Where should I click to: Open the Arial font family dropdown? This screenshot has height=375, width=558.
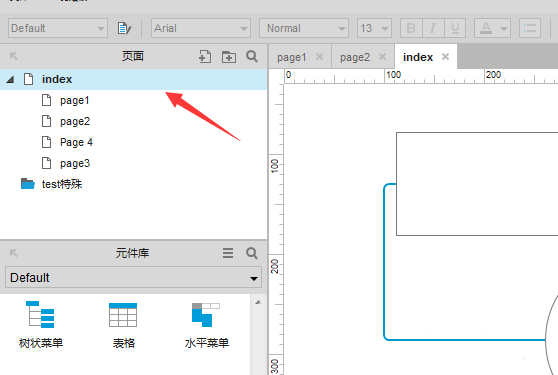point(201,28)
